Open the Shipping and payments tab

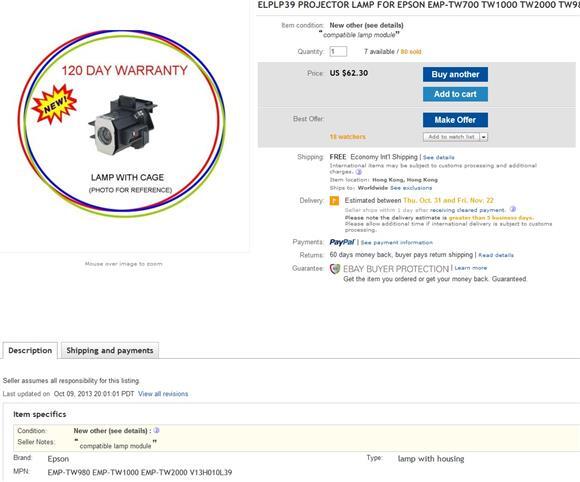[x=110, y=351]
